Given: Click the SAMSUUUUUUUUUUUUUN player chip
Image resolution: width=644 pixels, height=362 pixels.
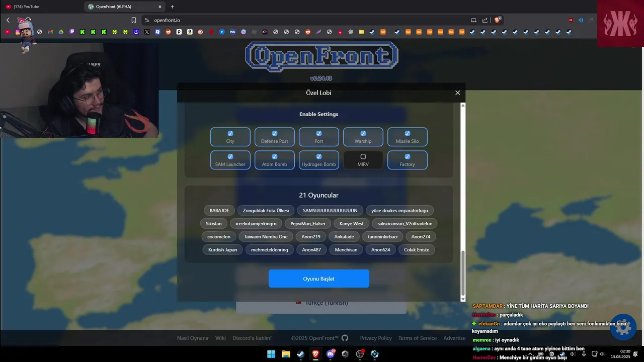Looking at the screenshot, I should (x=330, y=210).
